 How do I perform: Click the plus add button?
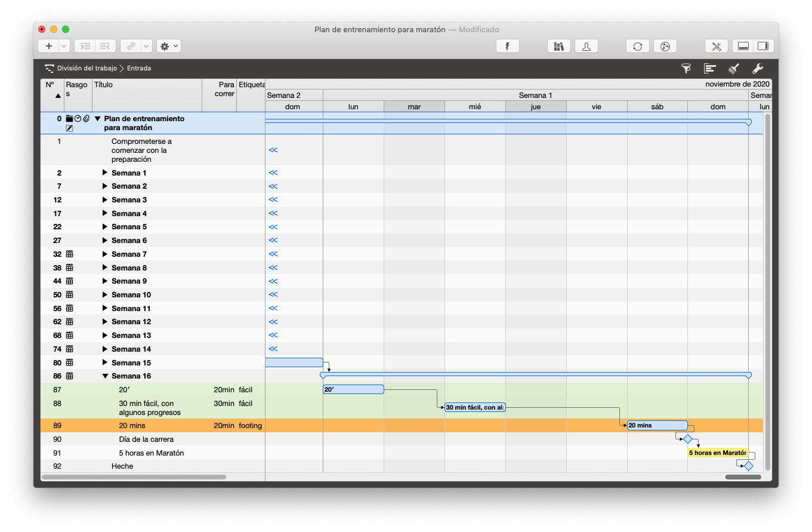click(49, 46)
